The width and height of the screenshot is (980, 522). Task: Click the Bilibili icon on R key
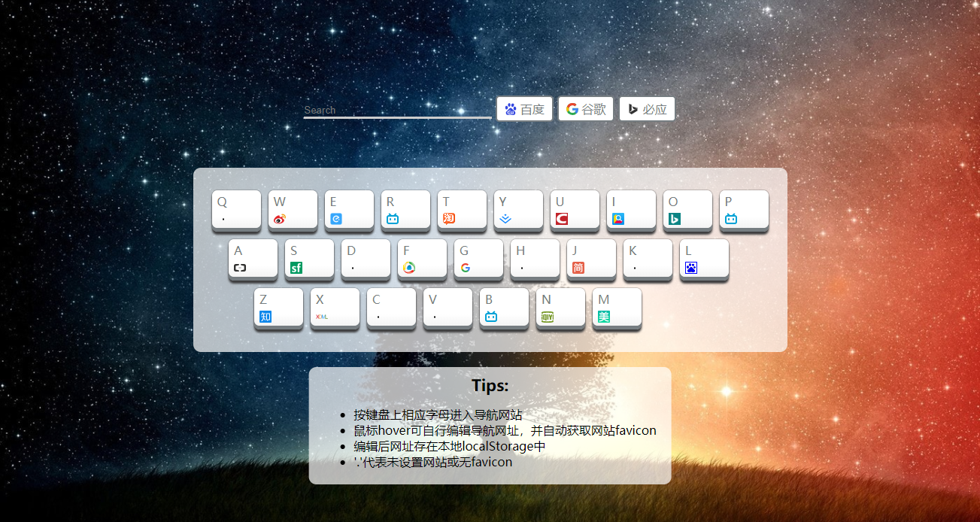(x=393, y=219)
